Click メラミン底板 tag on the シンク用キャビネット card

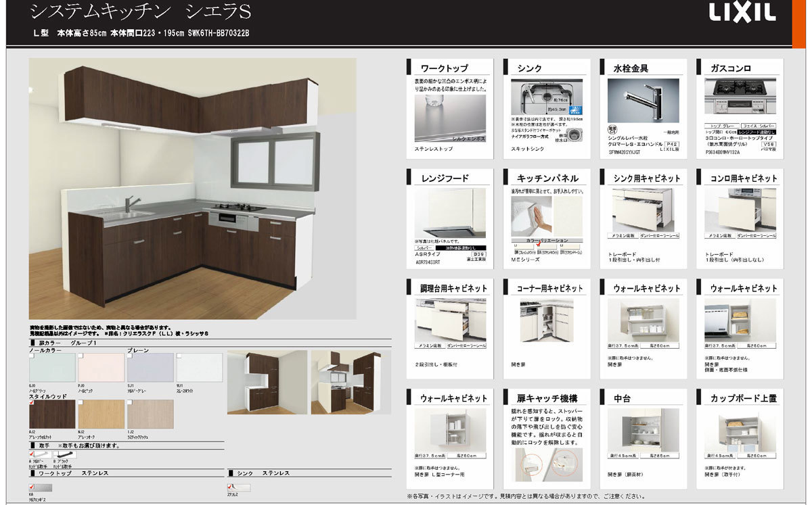coord(624,236)
